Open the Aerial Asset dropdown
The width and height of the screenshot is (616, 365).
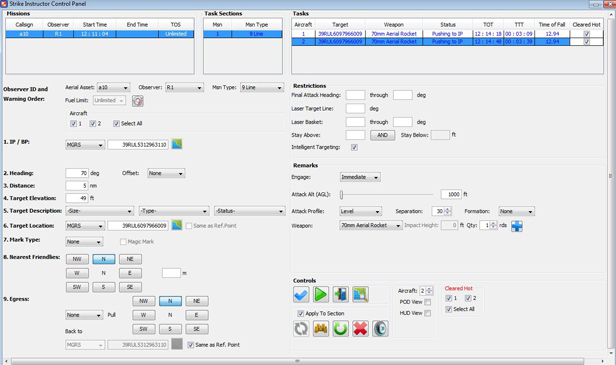[x=113, y=87]
